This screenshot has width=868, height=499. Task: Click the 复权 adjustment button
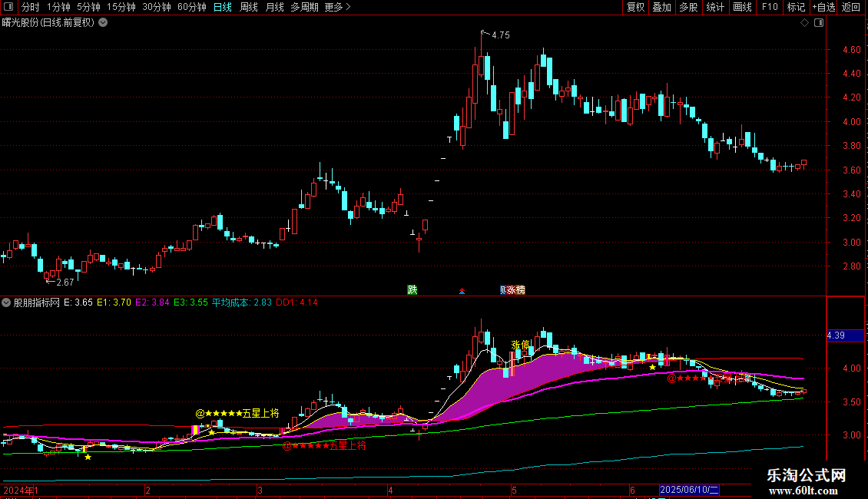(635, 7)
